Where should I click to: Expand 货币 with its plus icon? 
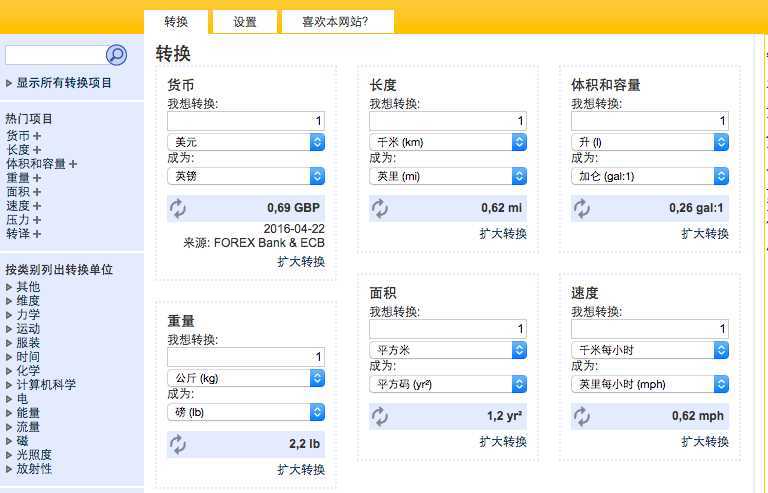click(37, 136)
